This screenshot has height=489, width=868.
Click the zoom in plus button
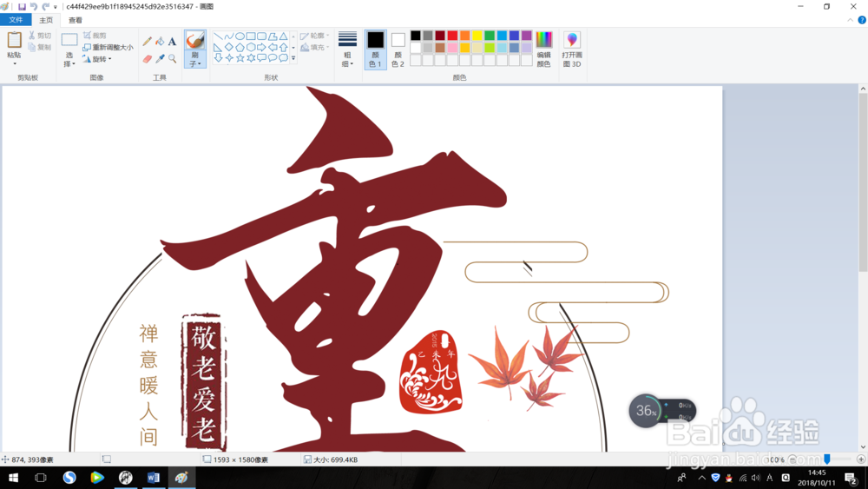click(x=861, y=459)
